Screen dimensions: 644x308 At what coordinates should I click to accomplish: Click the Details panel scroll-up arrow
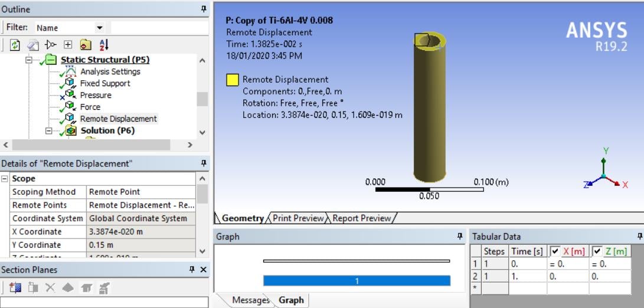(x=202, y=179)
